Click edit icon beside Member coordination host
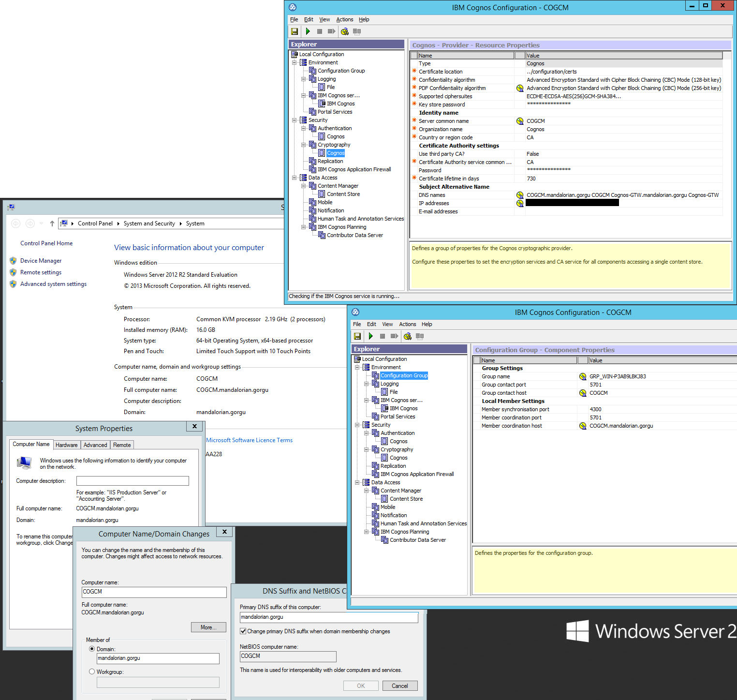 point(583,426)
